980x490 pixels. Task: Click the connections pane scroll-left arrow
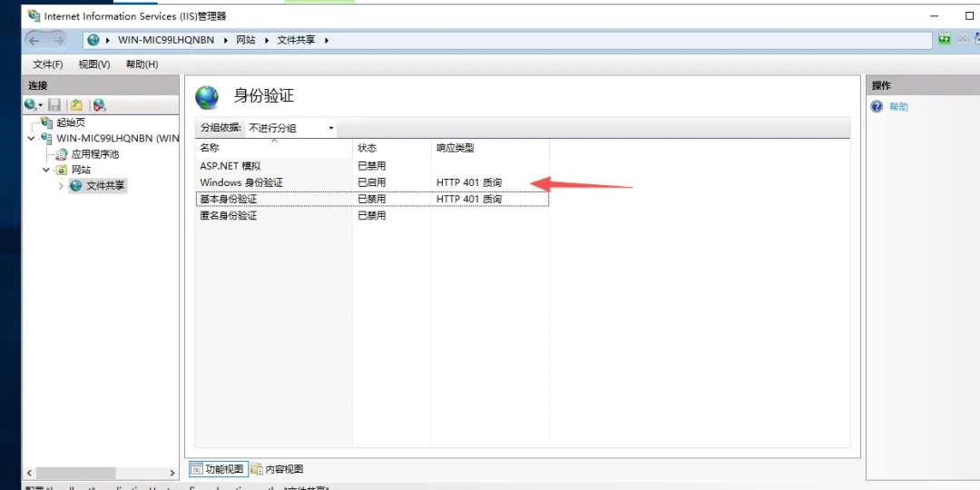tap(29, 473)
